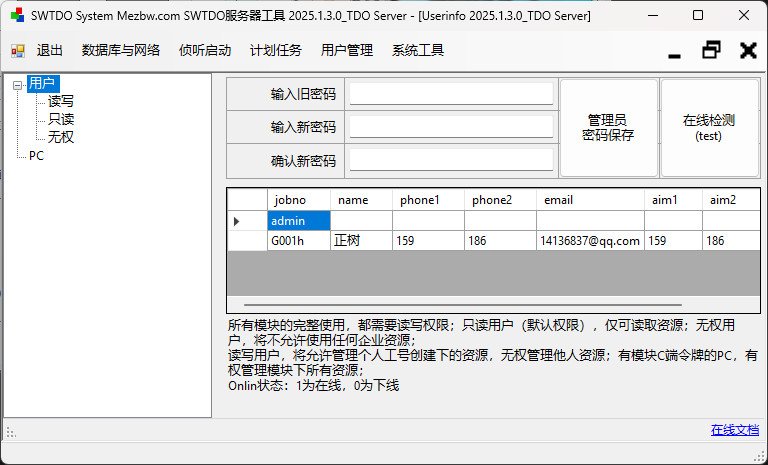Click the app icon in the title bar

(15, 16)
